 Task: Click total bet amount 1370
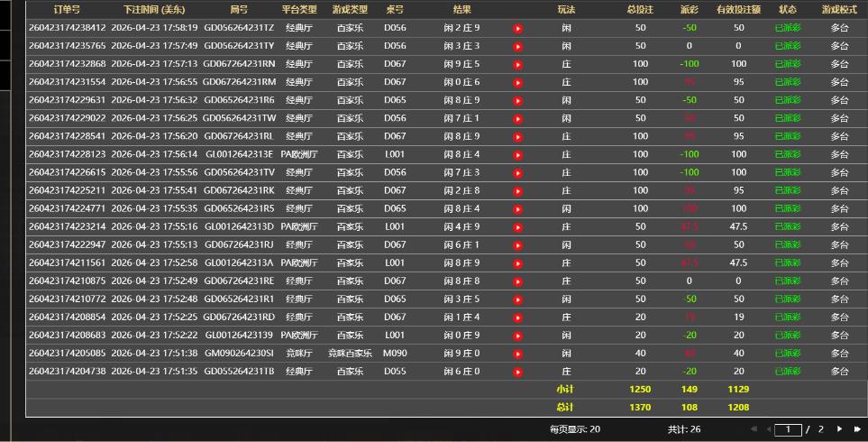click(640, 407)
